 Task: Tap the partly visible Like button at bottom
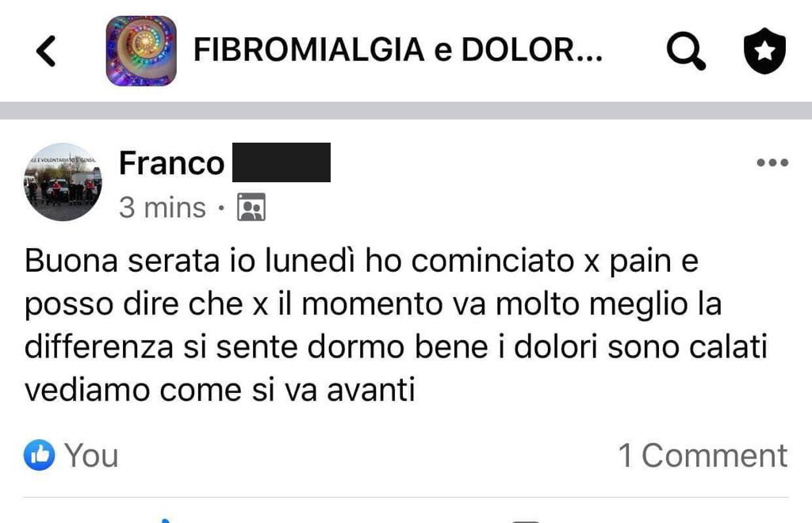coord(165,520)
